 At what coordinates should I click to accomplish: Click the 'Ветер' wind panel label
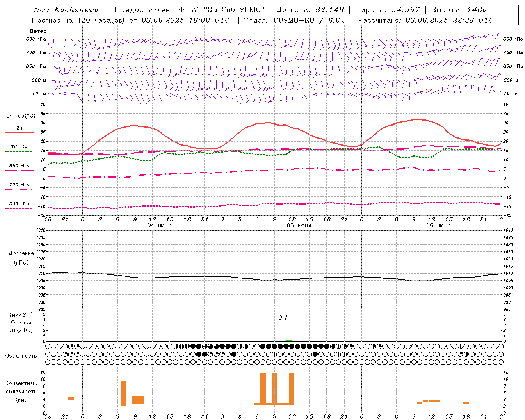click(x=38, y=31)
